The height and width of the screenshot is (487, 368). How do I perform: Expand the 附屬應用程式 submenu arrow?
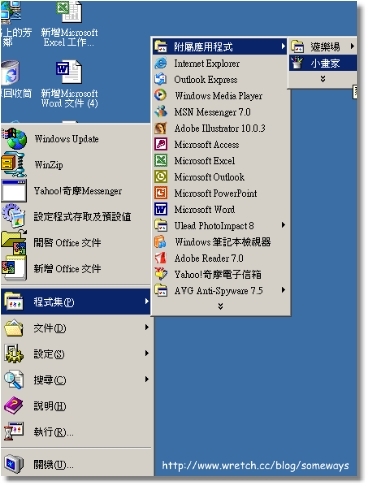coord(283,46)
